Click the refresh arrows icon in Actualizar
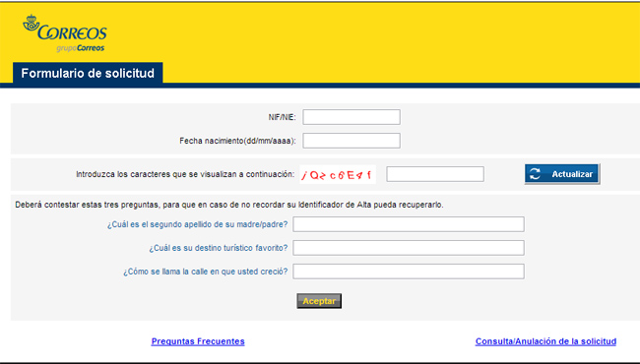This screenshot has height=364, width=640. coord(535,174)
